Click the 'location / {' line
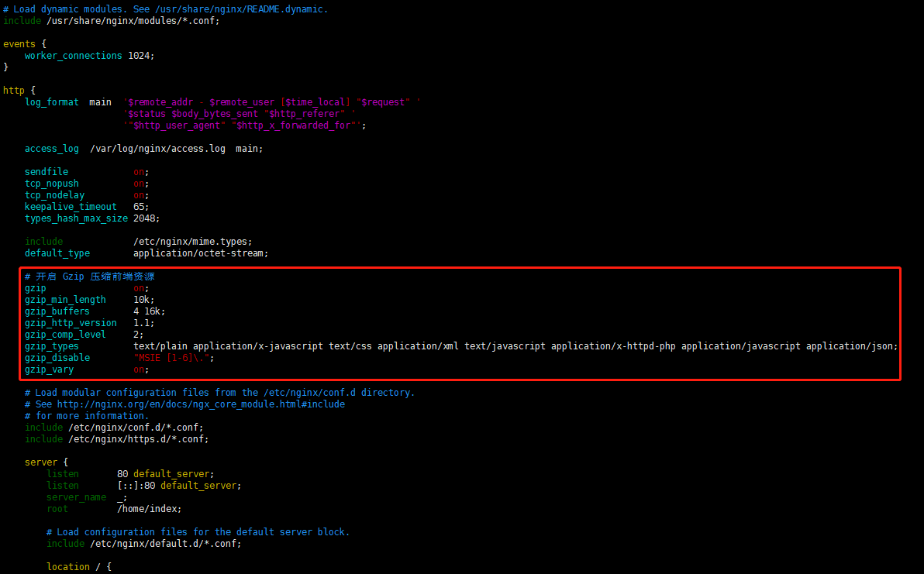The image size is (924, 574). tap(78, 567)
